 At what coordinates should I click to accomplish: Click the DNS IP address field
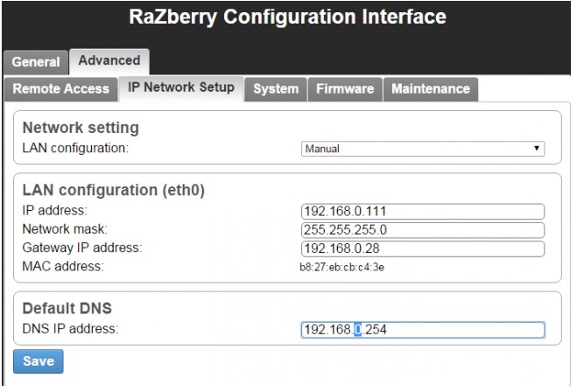[x=423, y=330]
